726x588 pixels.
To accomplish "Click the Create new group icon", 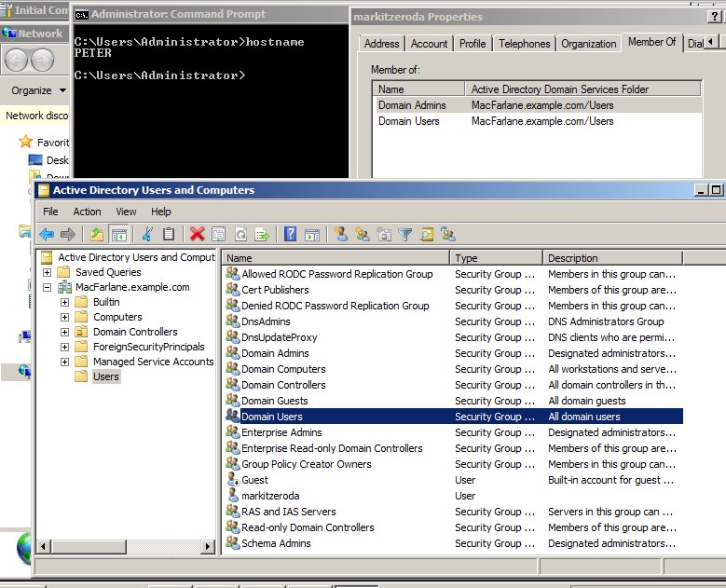I will [363, 234].
